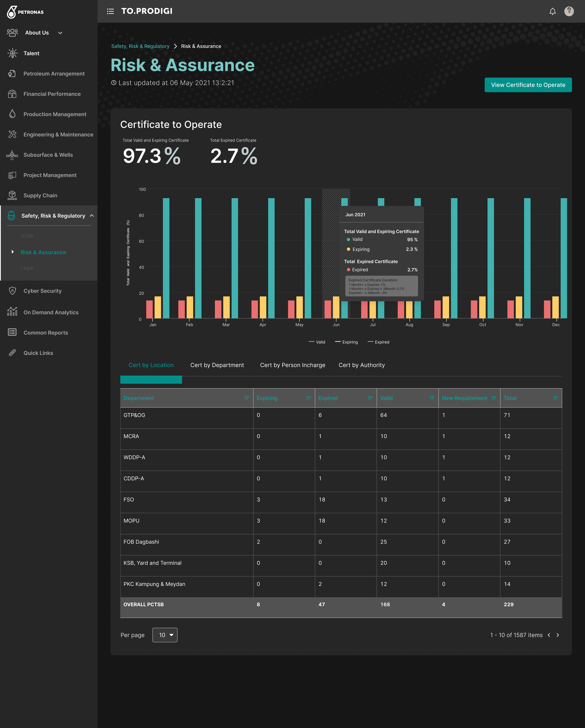Click View Certificate to Operate button
This screenshot has width=585, height=728.
click(528, 85)
